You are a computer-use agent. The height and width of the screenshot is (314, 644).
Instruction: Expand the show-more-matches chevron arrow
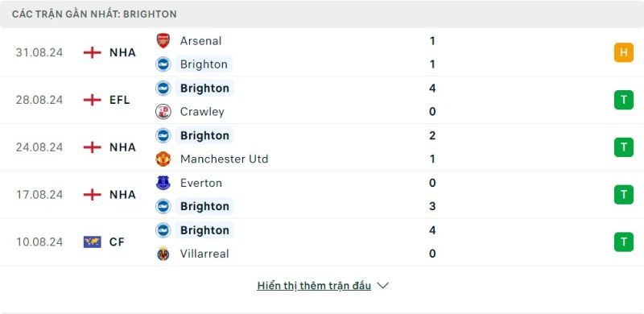coord(382,285)
